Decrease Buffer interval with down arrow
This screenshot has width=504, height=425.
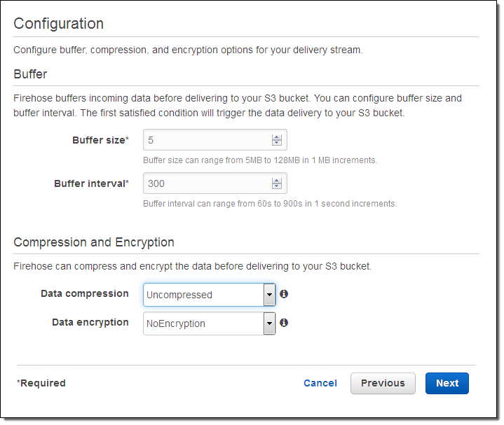(x=276, y=186)
